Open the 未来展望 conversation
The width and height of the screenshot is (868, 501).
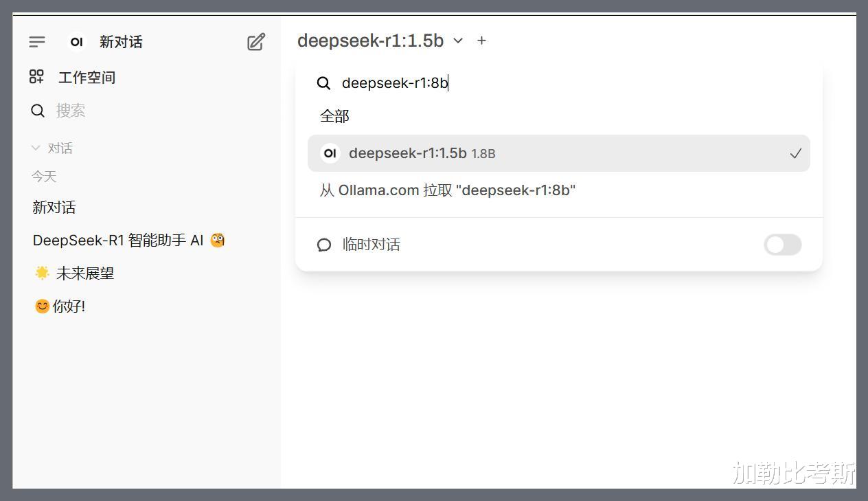(84, 273)
